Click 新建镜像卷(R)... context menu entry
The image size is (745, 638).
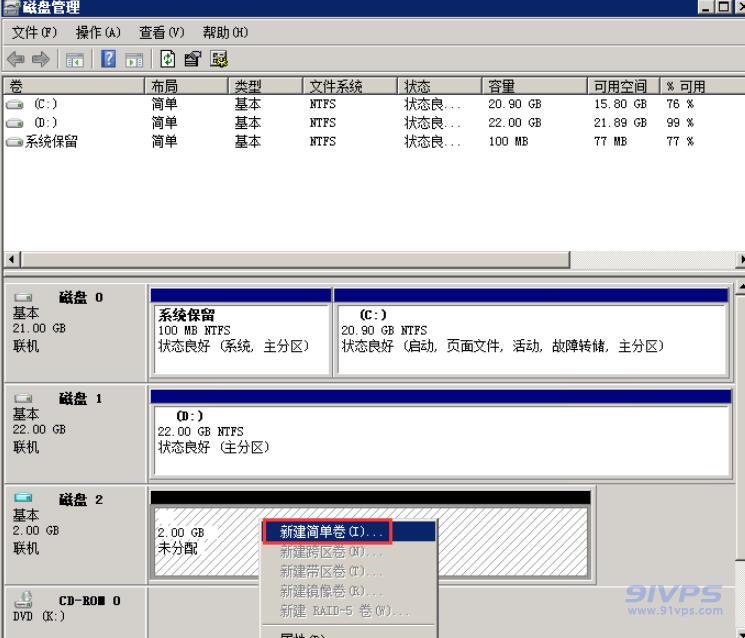click(349, 590)
